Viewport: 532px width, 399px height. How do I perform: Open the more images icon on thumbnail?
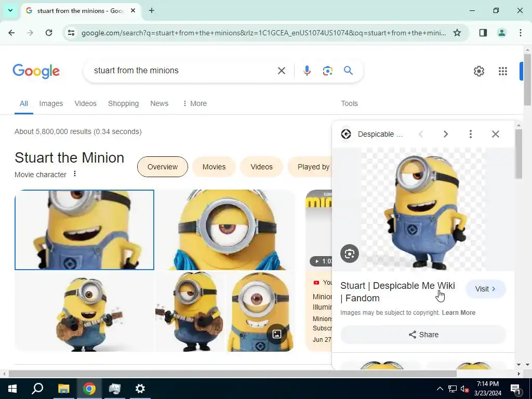(x=276, y=334)
